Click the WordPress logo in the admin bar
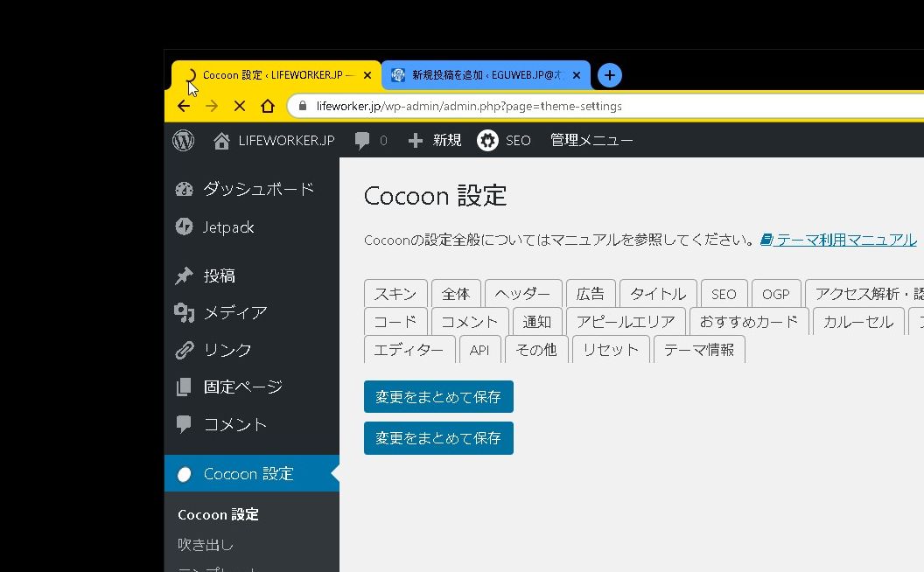Screen dimensions: 924x572 [x=183, y=140]
